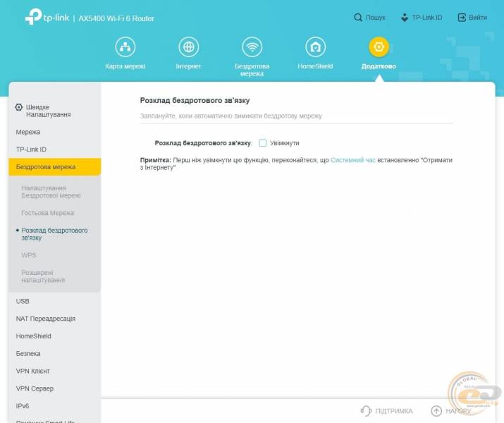Open VPN Клієнт sidebar section

pos(33,371)
